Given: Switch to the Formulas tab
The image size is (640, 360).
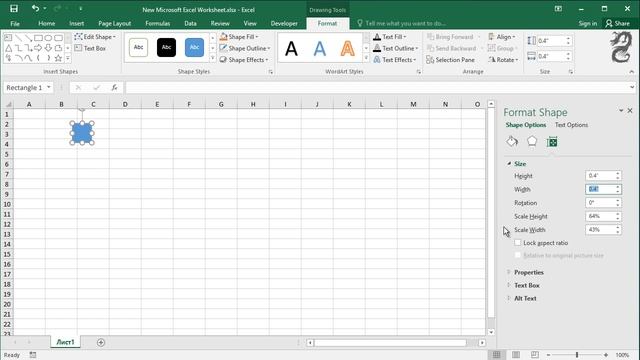Looking at the screenshot, I should coord(158,23).
